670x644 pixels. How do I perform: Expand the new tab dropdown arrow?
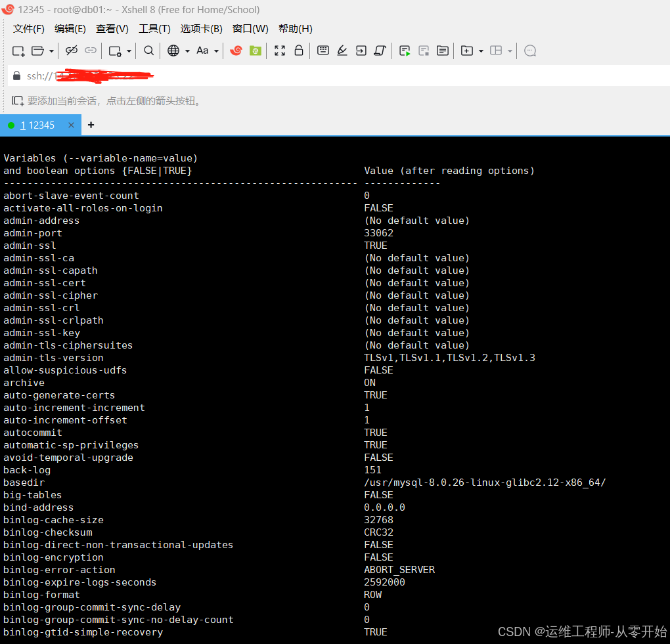[480, 51]
